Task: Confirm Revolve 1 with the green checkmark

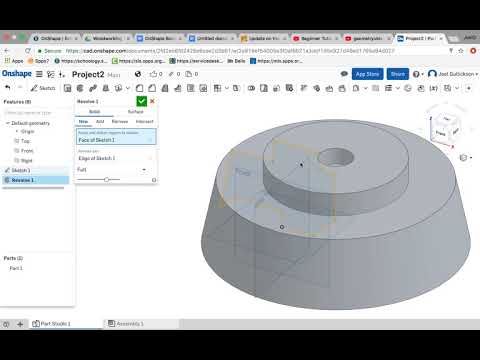Action: [142, 101]
